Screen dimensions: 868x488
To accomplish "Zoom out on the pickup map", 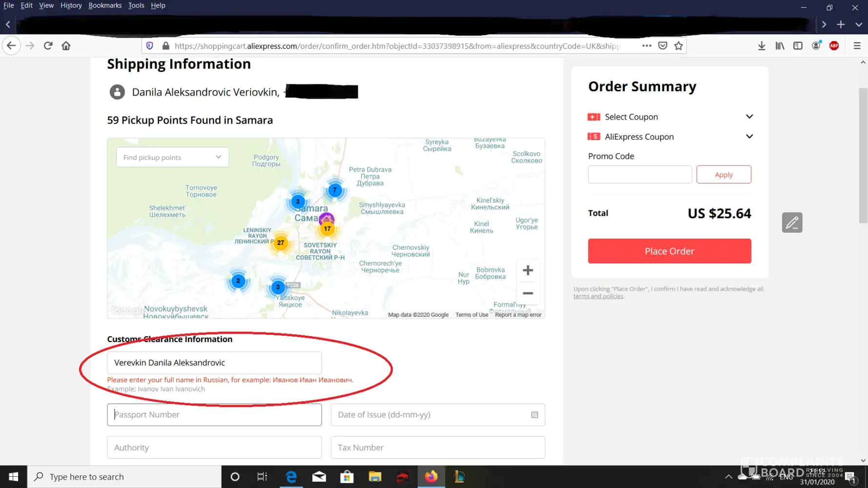I will tap(528, 293).
